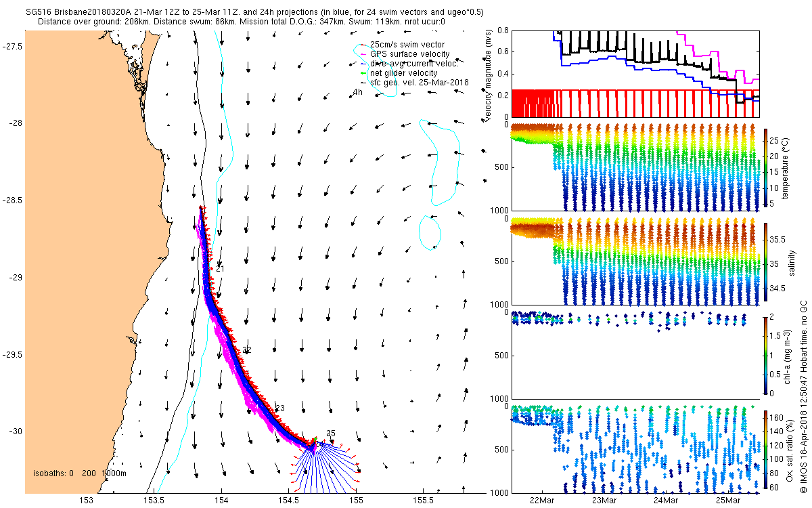This screenshot has height=508, width=812.
Task: Click the salinity colorbar
Action: click(x=765, y=261)
